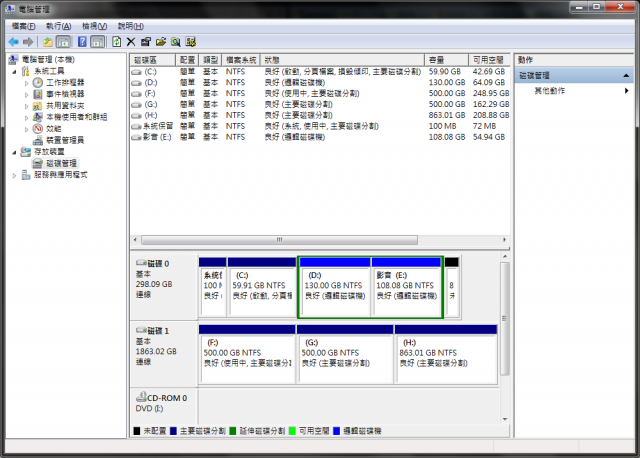Screen dimensions: 640x458
Task: Select the 影音 (E:) 108.08 GB partition block
Action: (x=407, y=286)
